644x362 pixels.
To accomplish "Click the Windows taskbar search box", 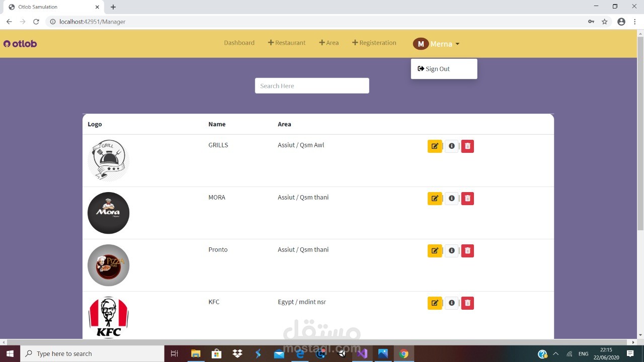I will (x=92, y=353).
